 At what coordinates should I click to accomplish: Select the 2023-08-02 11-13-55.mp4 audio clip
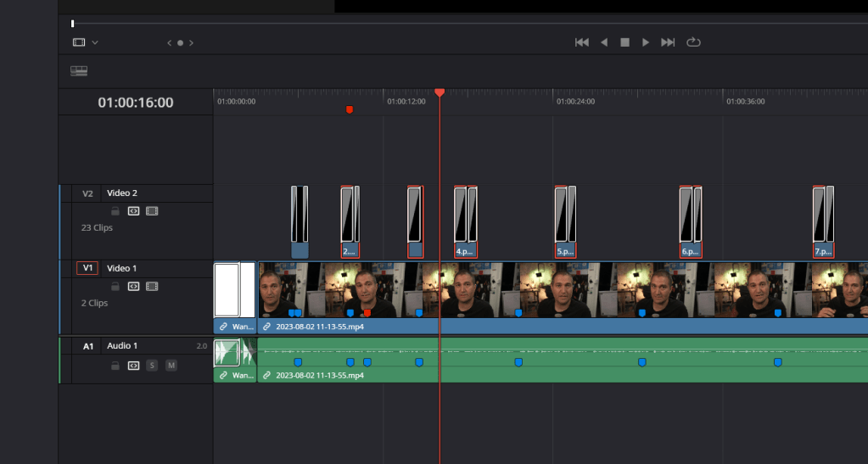pyautogui.click(x=563, y=360)
